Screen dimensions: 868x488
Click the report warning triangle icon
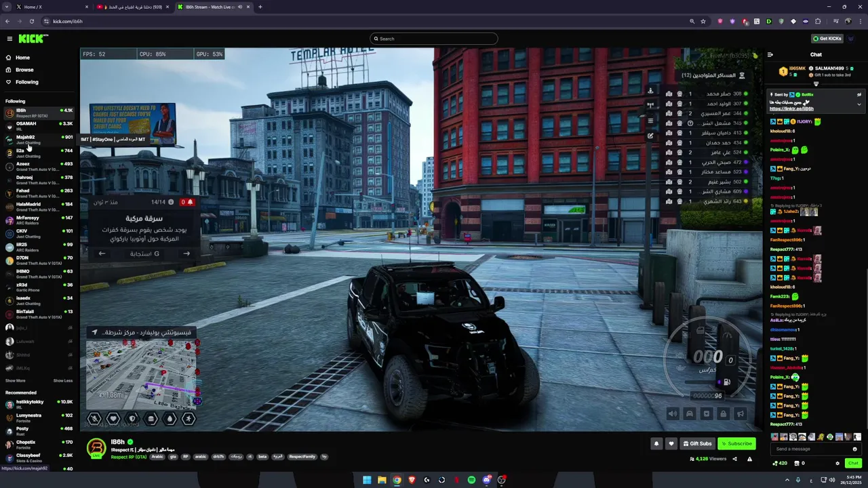[x=749, y=459]
